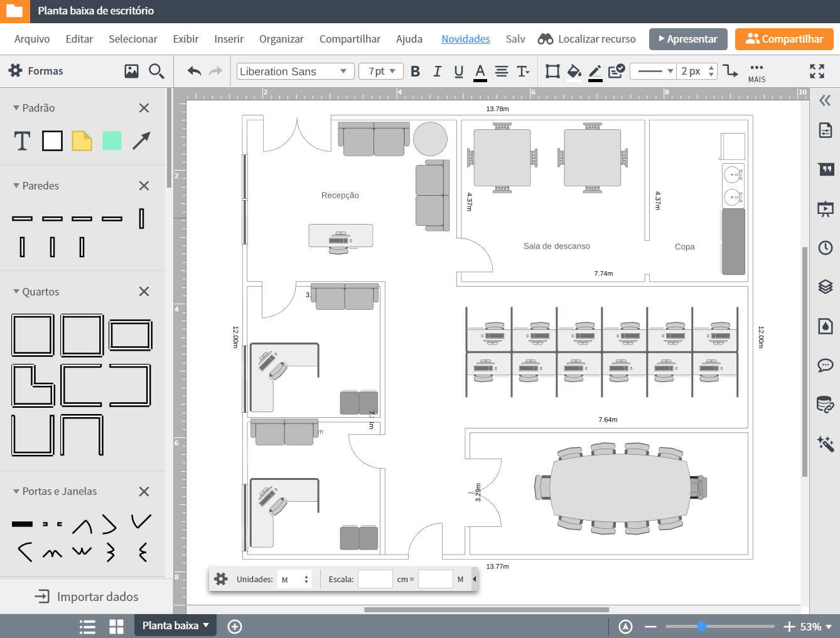Click the Escala cm input field
The width and height of the screenshot is (840, 638).
click(375, 580)
